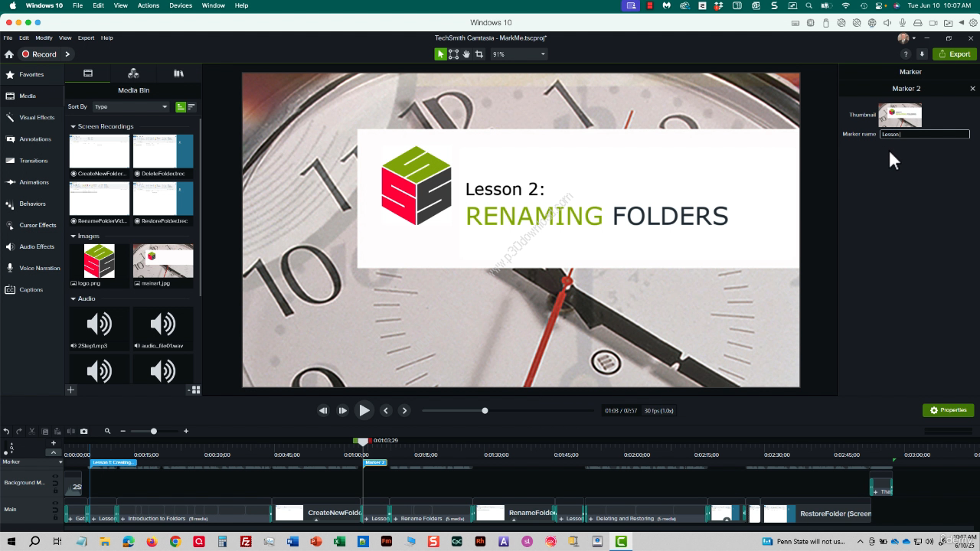Click the Record button
This screenshot has height=551, width=980.
(40, 54)
